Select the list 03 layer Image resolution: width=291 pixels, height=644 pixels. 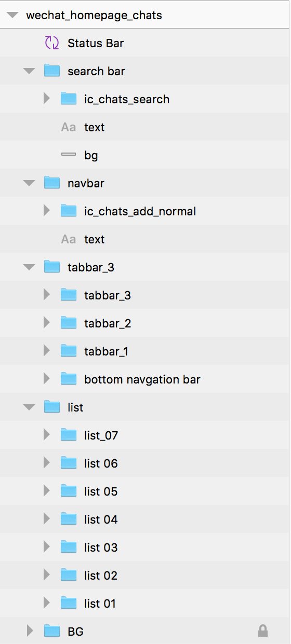pos(145,547)
